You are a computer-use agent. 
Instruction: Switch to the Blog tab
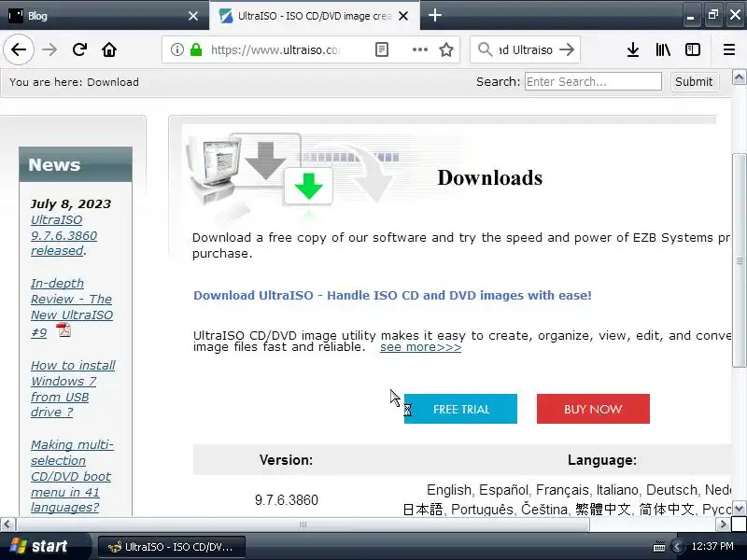[104, 16]
